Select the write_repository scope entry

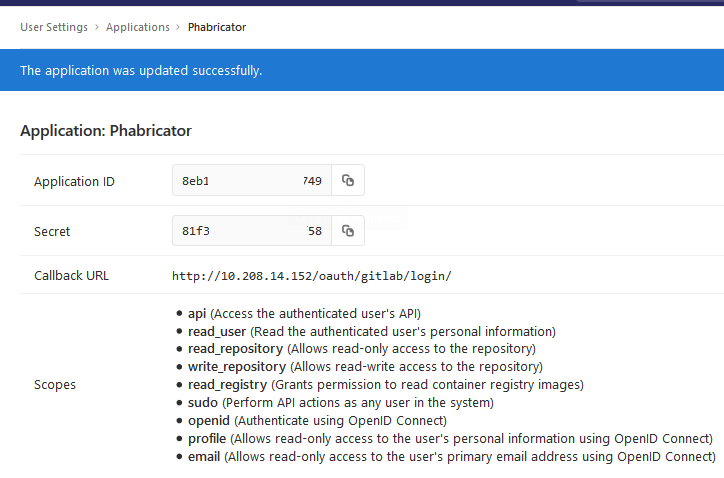click(365, 367)
